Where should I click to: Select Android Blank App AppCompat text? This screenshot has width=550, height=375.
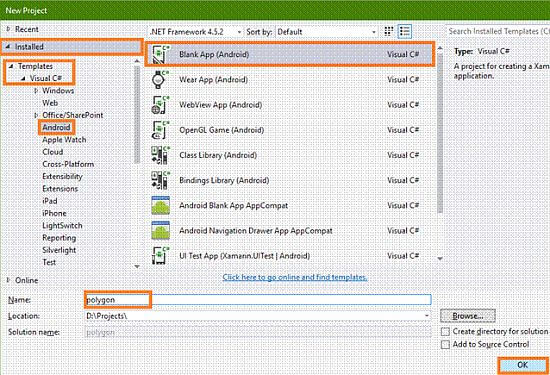pyautogui.click(x=233, y=206)
